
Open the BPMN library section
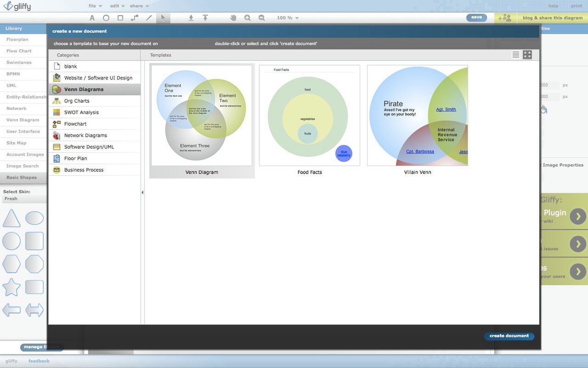coord(23,74)
